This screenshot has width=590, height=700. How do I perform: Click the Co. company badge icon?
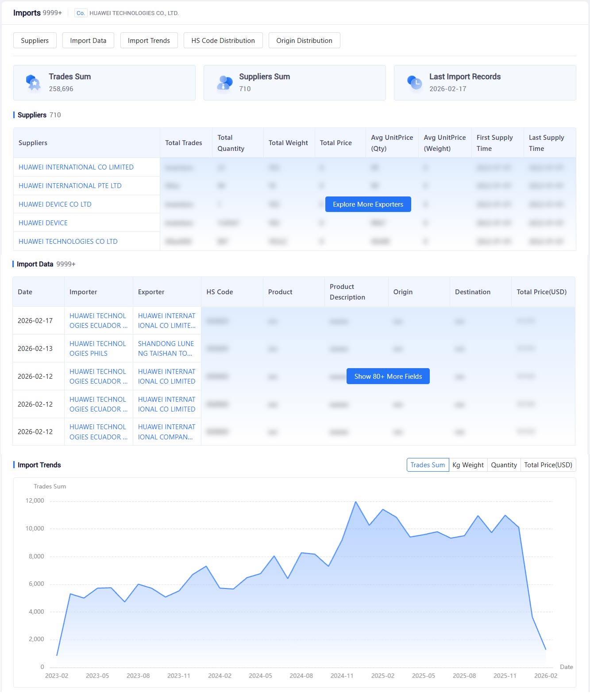pyautogui.click(x=81, y=13)
